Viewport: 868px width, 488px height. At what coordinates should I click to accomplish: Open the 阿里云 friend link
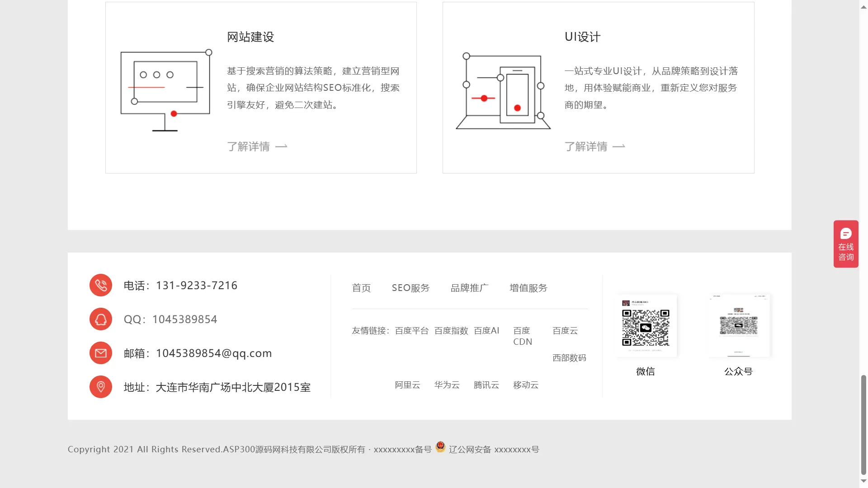point(407,385)
